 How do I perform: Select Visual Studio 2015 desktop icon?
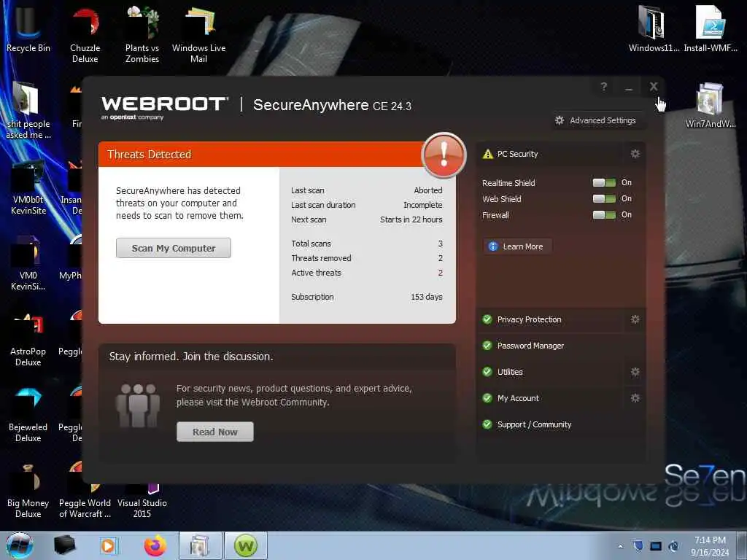coord(142,500)
